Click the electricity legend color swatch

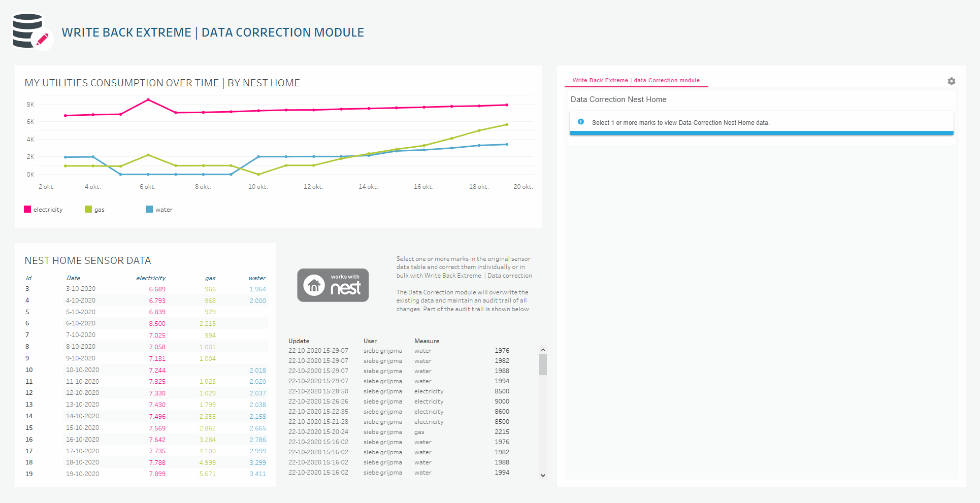27,209
